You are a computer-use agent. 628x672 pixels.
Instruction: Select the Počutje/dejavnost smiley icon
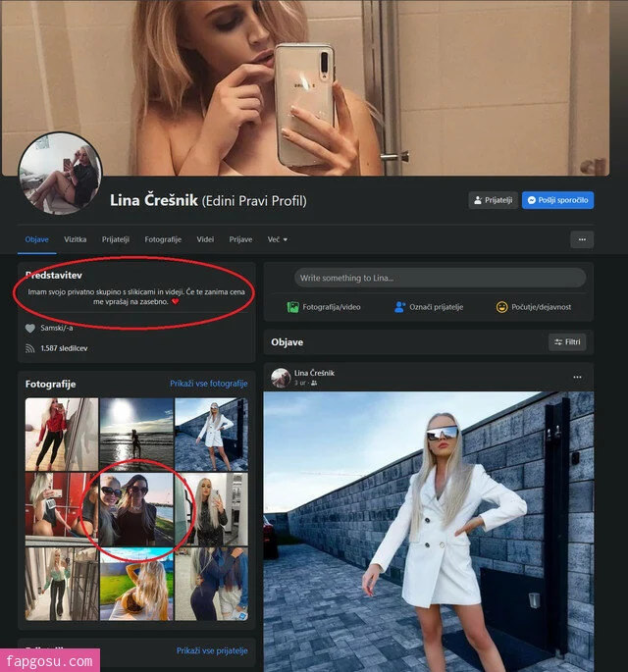(501, 307)
